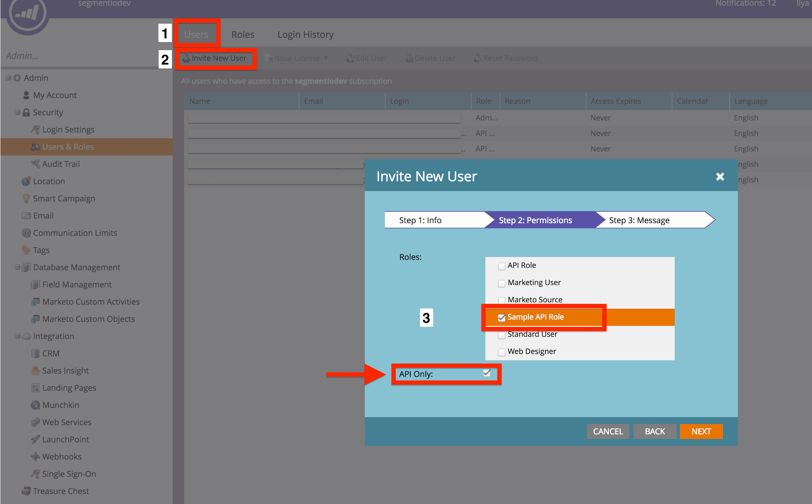Uncheck the Sample API Role checkbox
812x504 pixels.
pyautogui.click(x=501, y=317)
